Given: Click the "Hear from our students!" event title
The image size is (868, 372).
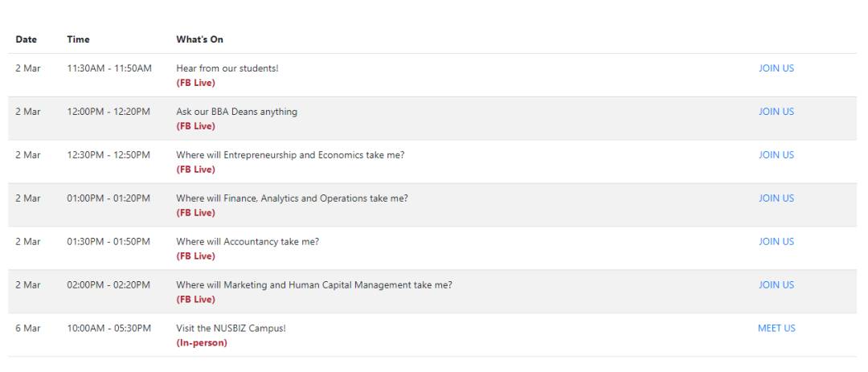Looking at the screenshot, I should (x=227, y=69).
